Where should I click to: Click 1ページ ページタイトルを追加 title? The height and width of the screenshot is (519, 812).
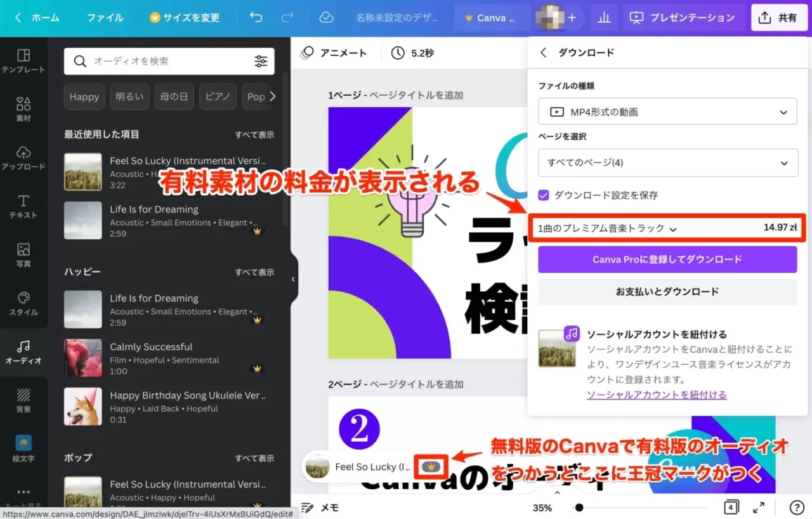click(395, 95)
